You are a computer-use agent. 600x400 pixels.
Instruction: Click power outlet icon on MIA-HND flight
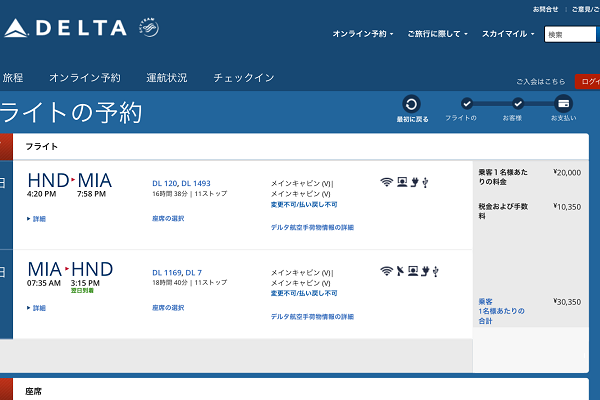425,271
